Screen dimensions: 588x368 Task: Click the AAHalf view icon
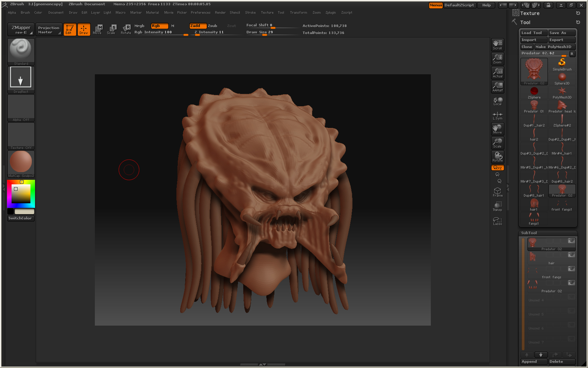point(497,87)
